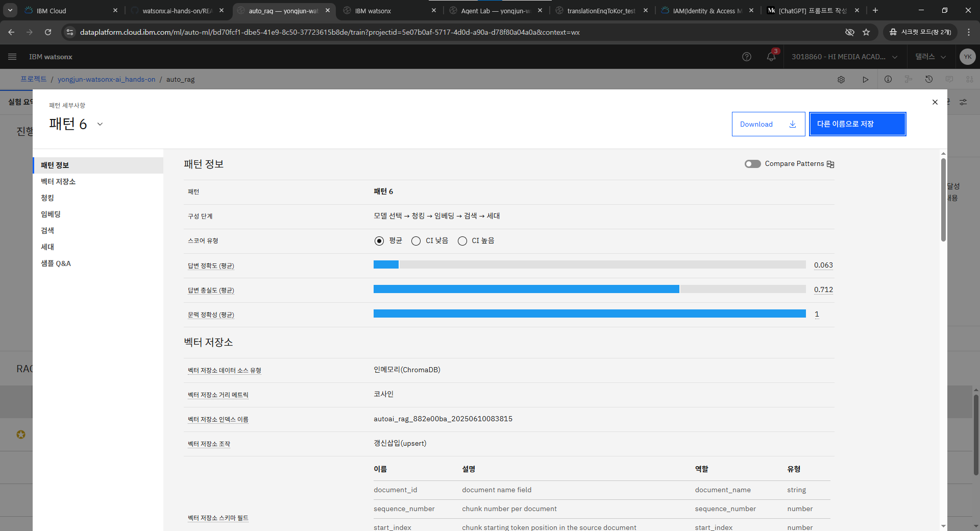Reload the current page
980x531 pixels.
tap(48, 32)
